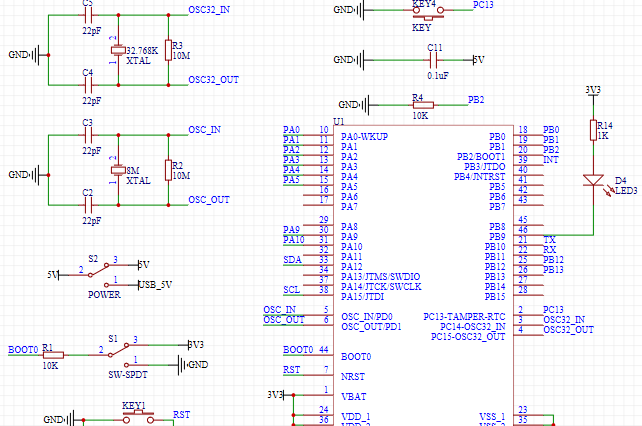Click the TX net label

click(549, 240)
